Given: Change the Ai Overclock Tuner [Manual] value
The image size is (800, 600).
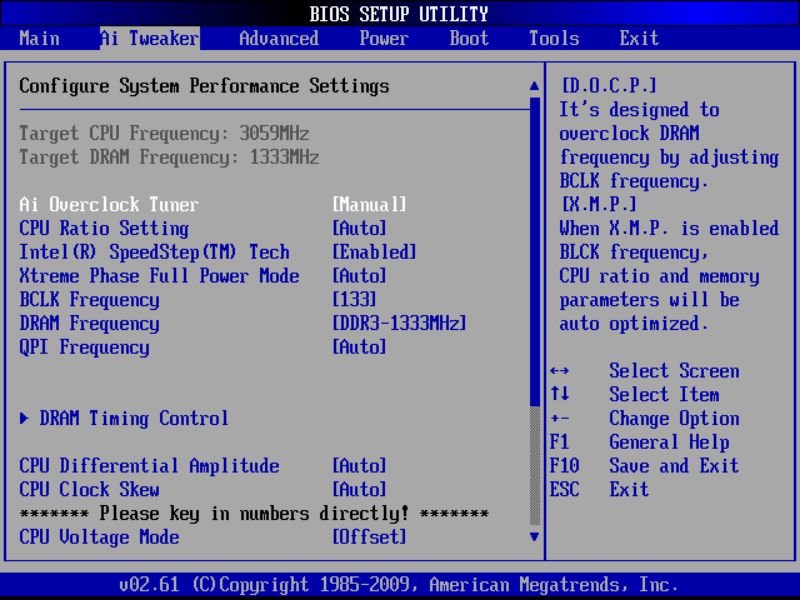Looking at the screenshot, I should (369, 205).
